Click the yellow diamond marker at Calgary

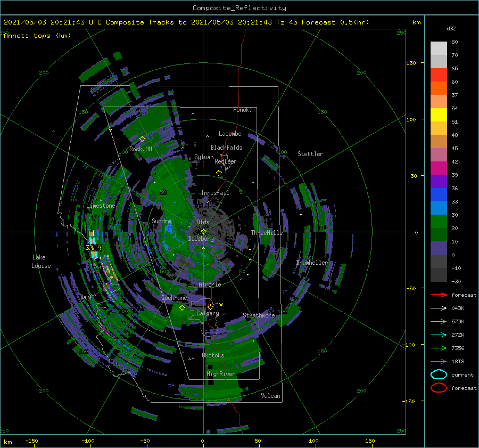pos(210,307)
